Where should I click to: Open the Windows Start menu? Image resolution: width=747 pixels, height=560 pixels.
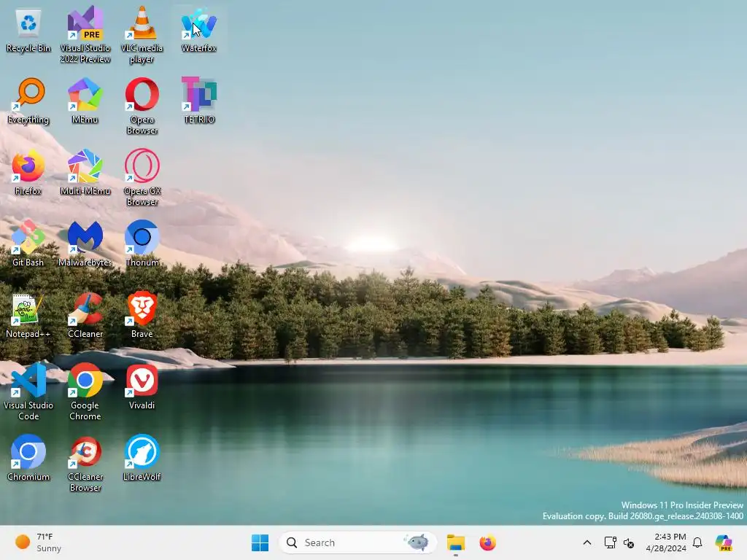pos(260,542)
